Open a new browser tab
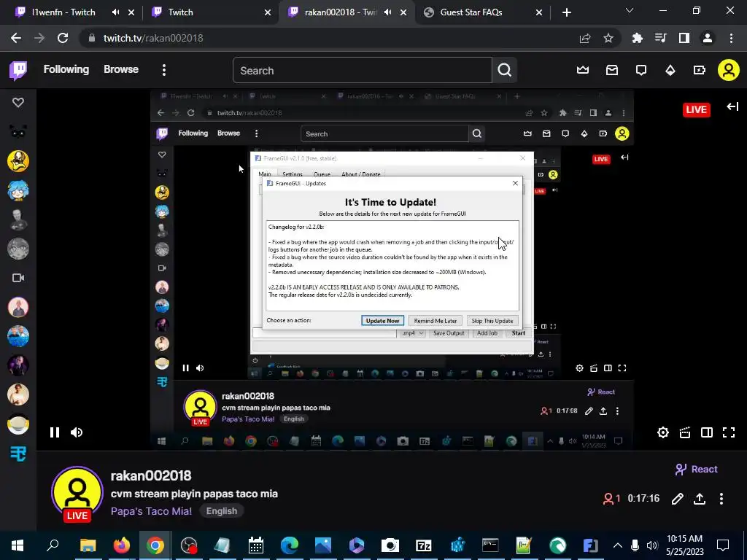Viewport: 747px width, 560px height. click(x=566, y=12)
